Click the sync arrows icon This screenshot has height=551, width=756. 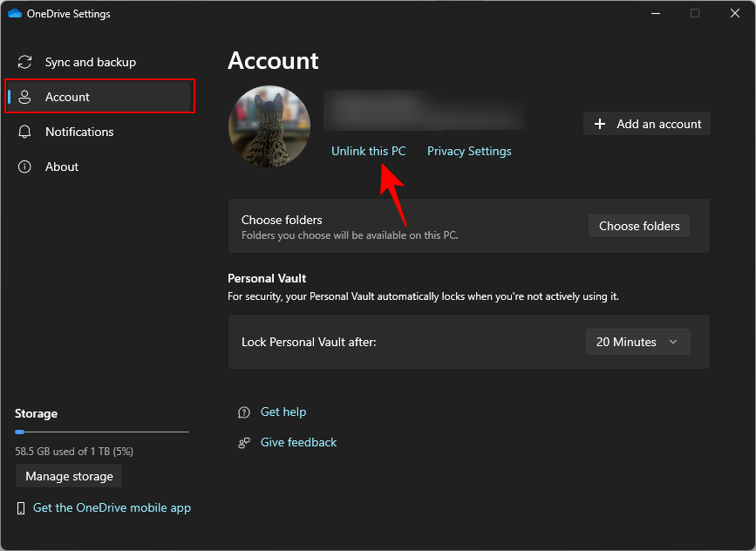[24, 62]
